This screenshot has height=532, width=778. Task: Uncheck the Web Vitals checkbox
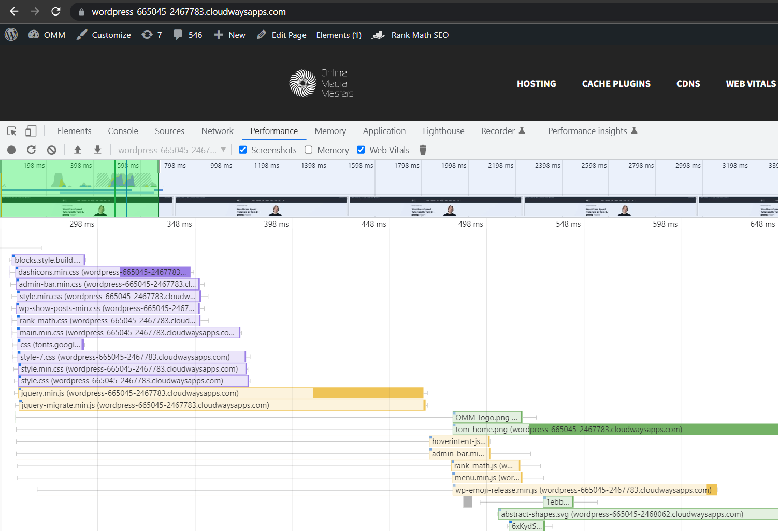pyautogui.click(x=361, y=150)
